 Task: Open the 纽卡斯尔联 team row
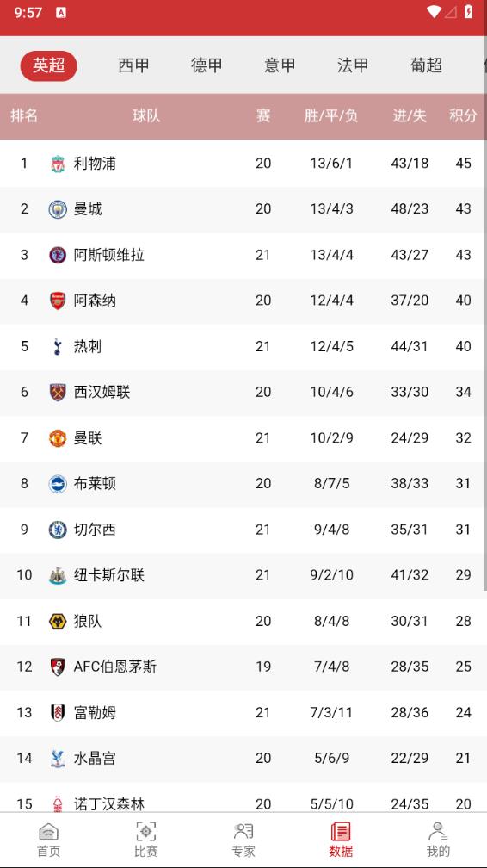[x=243, y=575]
